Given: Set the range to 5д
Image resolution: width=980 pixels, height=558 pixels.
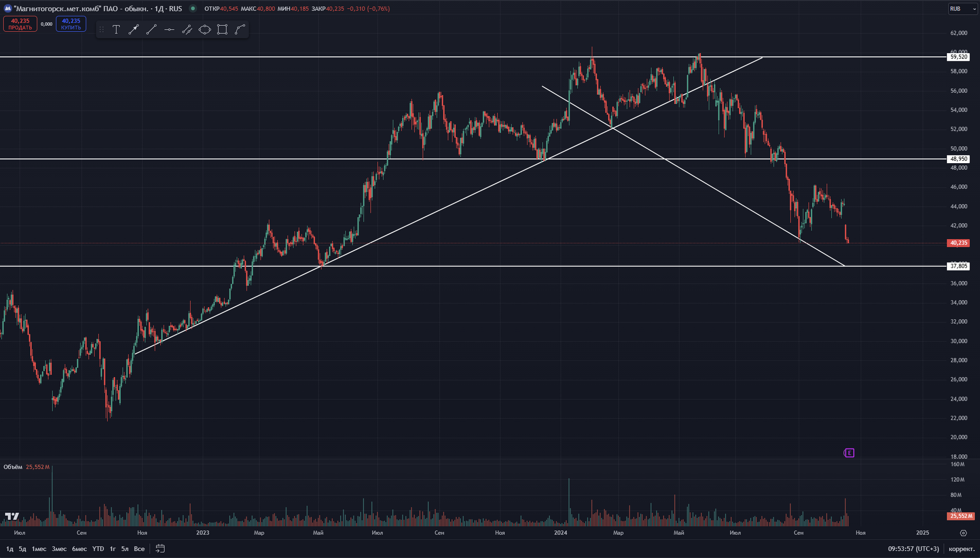Looking at the screenshot, I should [x=22, y=548].
